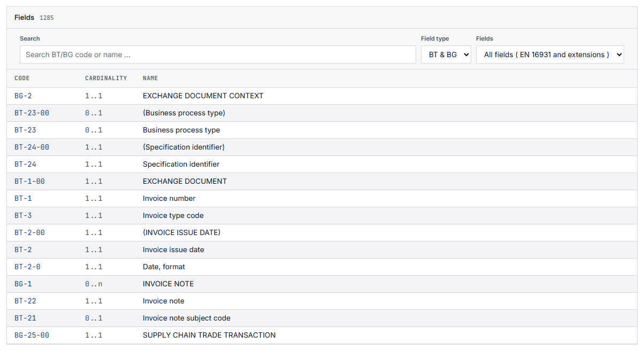Open the BT-2-0 code link
The width and height of the screenshot is (644, 351).
coord(27,267)
